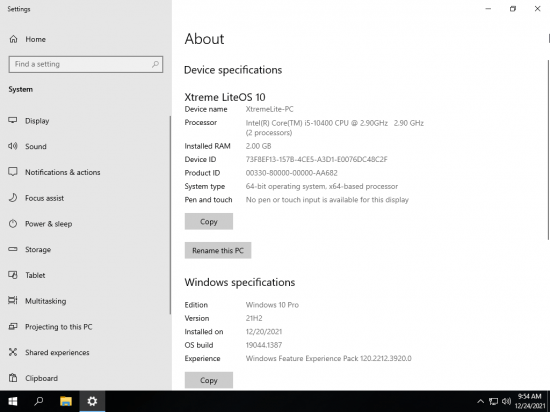Open Clipboard settings page
The image size is (550, 412).
(x=85, y=378)
